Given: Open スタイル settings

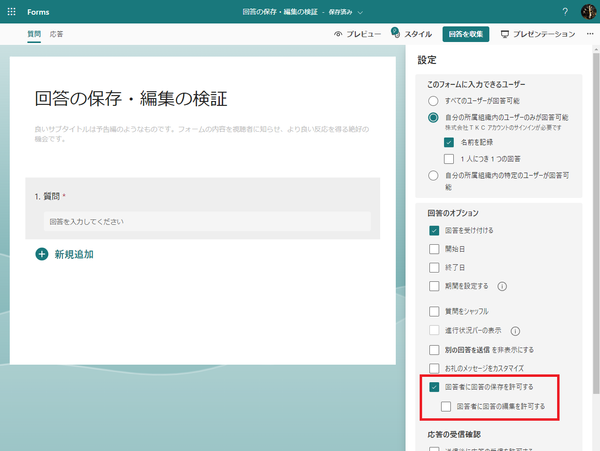Looking at the screenshot, I should pyautogui.click(x=412, y=34).
